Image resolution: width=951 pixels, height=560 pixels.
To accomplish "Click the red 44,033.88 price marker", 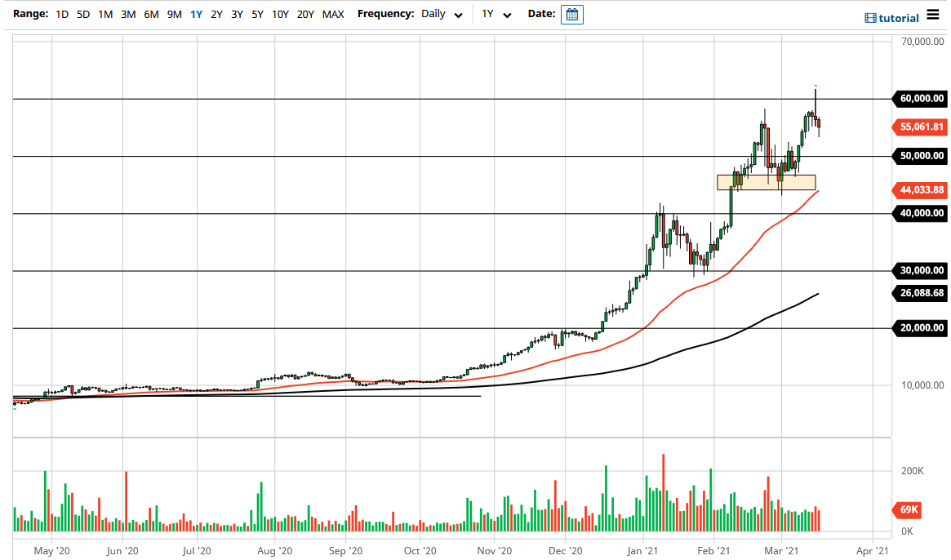I will [x=918, y=189].
